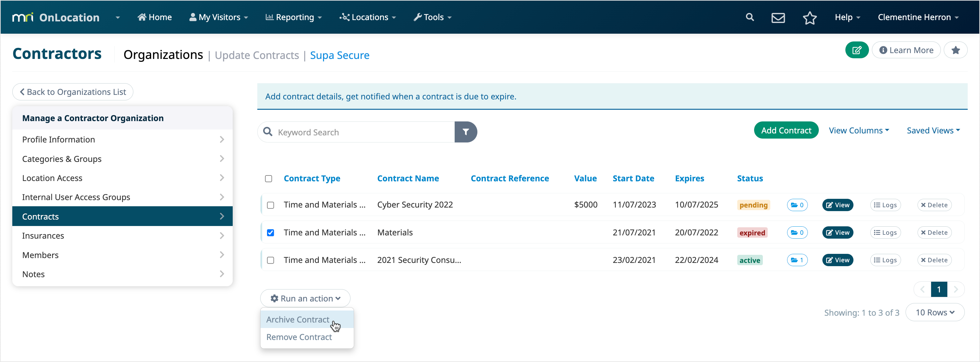The image size is (980, 362).
Task: Click the favorites star outline in the header
Action: pyautogui.click(x=809, y=17)
